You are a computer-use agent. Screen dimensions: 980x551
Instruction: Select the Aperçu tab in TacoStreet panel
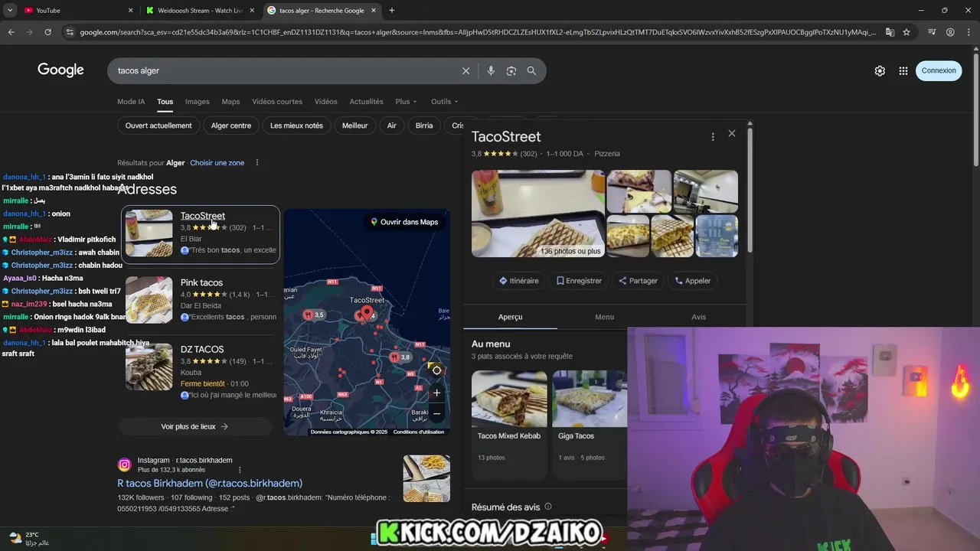[x=511, y=317]
